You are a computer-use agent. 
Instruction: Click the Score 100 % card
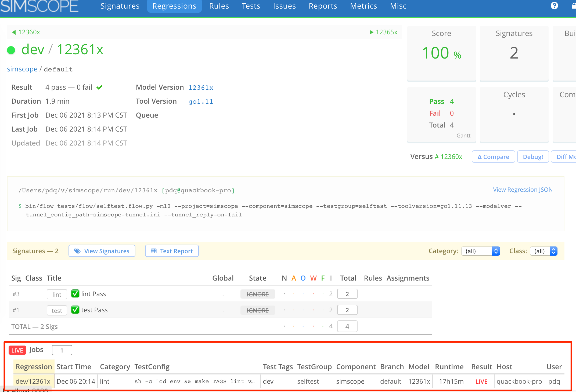pyautogui.click(x=441, y=53)
